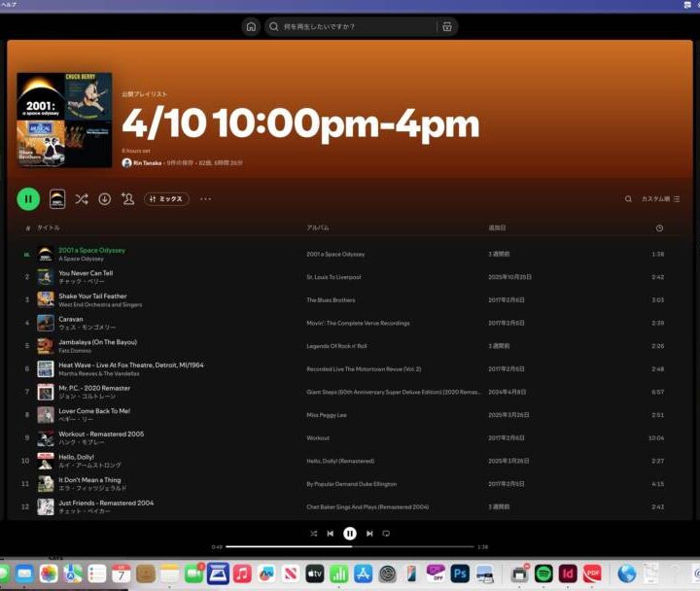Skip to previous track in player bar
Viewport: 700px width, 591px height.
click(331, 534)
